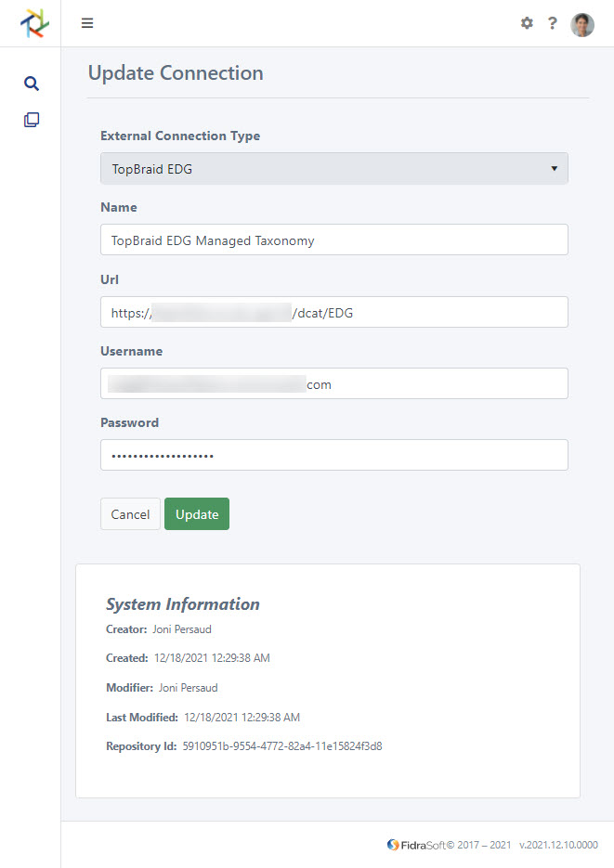Open search from the sidebar
Image resolution: width=614 pixels, height=868 pixels.
pos(32,84)
